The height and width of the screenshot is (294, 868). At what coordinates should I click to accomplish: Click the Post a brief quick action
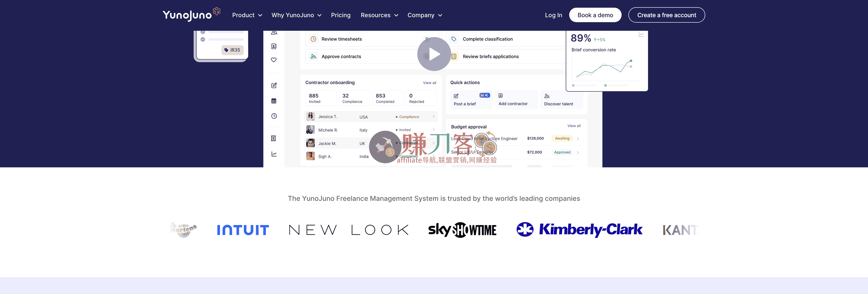point(472,100)
